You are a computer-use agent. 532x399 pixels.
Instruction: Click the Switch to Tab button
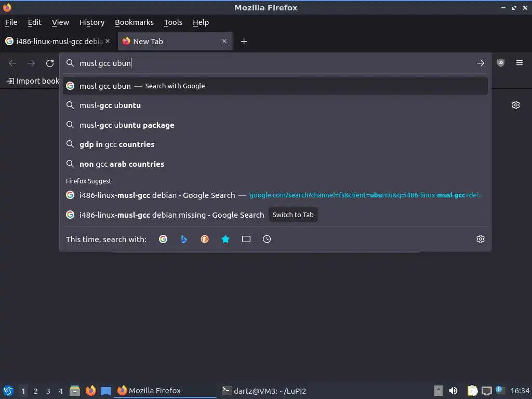(293, 215)
